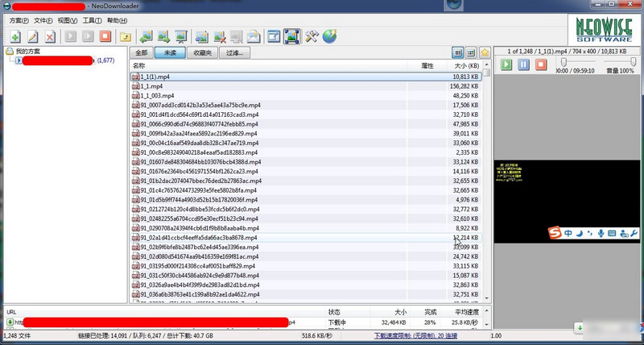Click the 状态 column header in the download queue

coord(348,312)
